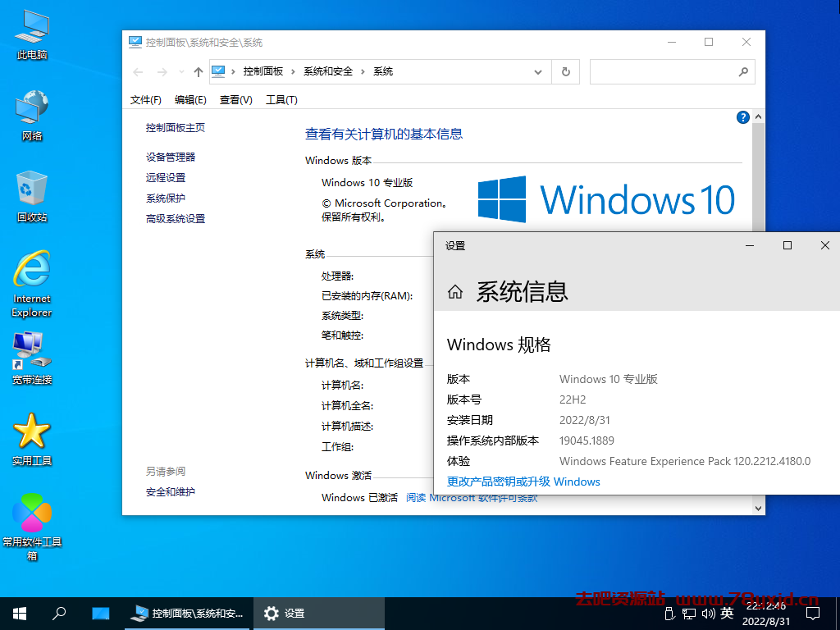Click the computer icon in address bar
The width and height of the screenshot is (840, 630).
click(x=218, y=72)
